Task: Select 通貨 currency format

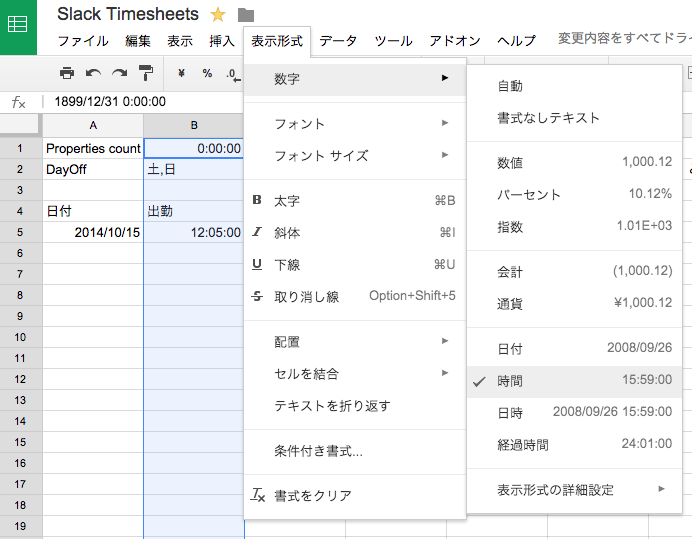Action: click(x=575, y=303)
